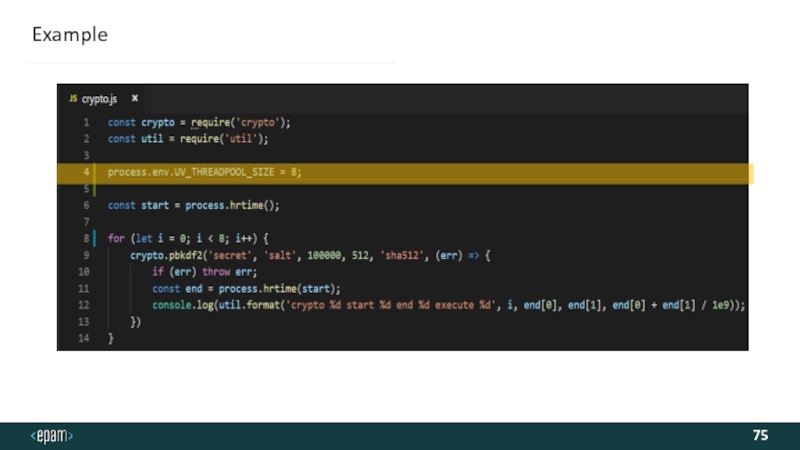Close the crypto.js editor tab

coord(135,99)
